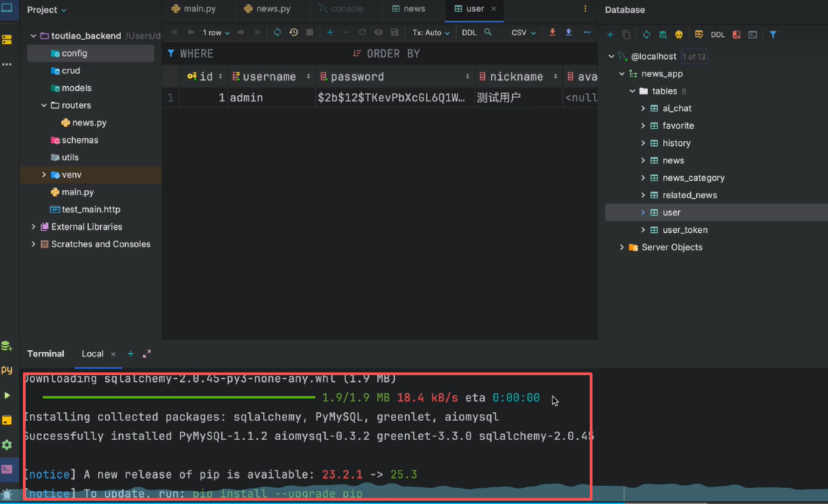The width and height of the screenshot is (828, 504).
Task: Close the Local terminal tab
Action: click(113, 354)
